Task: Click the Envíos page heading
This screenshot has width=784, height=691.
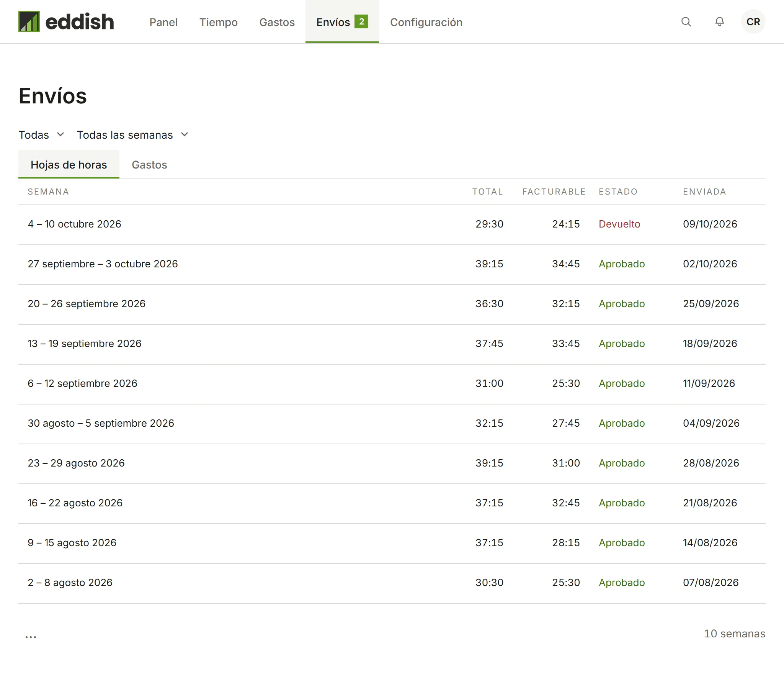Action: (52, 96)
